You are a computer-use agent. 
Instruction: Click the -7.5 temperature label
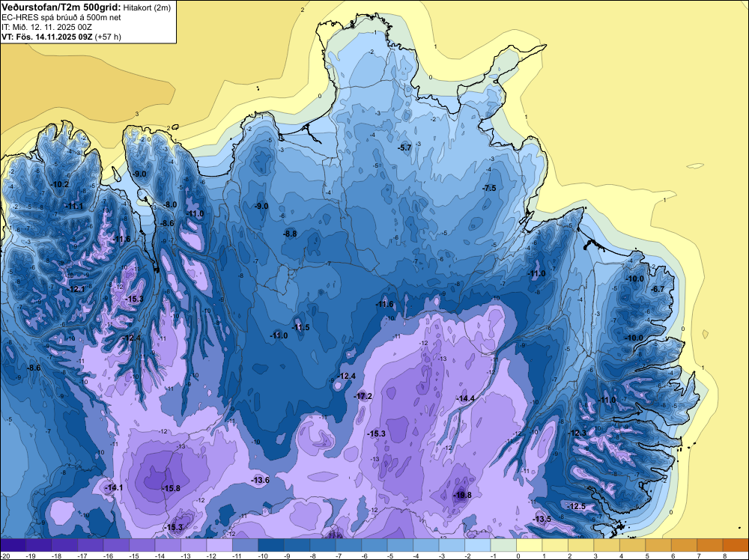490,188
